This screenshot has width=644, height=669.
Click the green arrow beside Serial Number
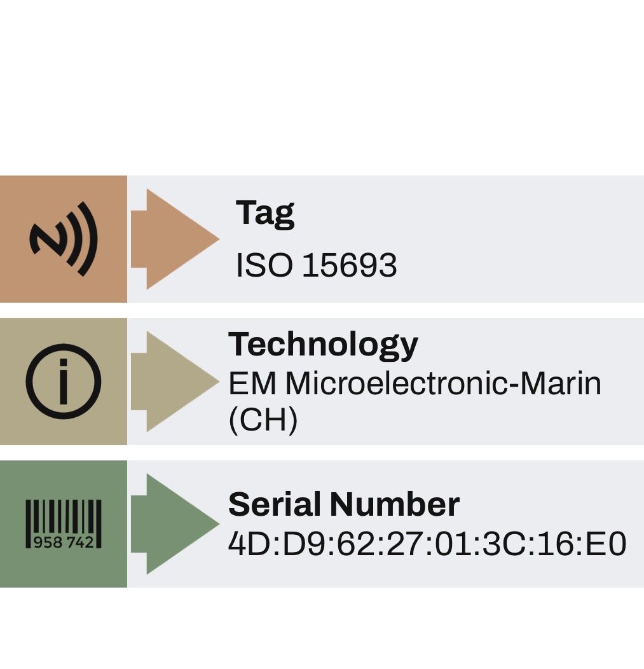pos(174,524)
